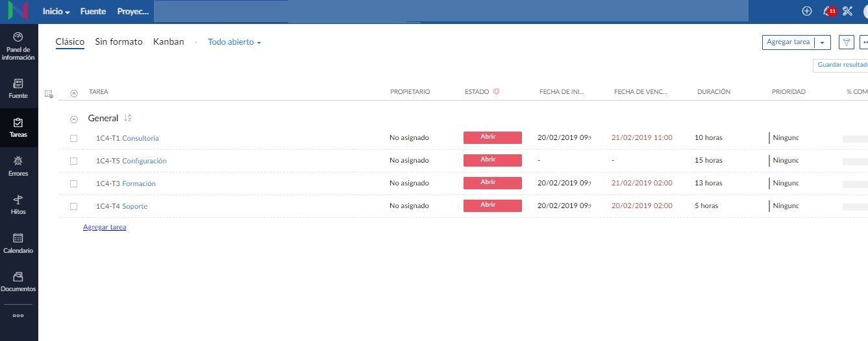Click the PRIORIDAD column header
The width and height of the screenshot is (868, 341).
789,92
